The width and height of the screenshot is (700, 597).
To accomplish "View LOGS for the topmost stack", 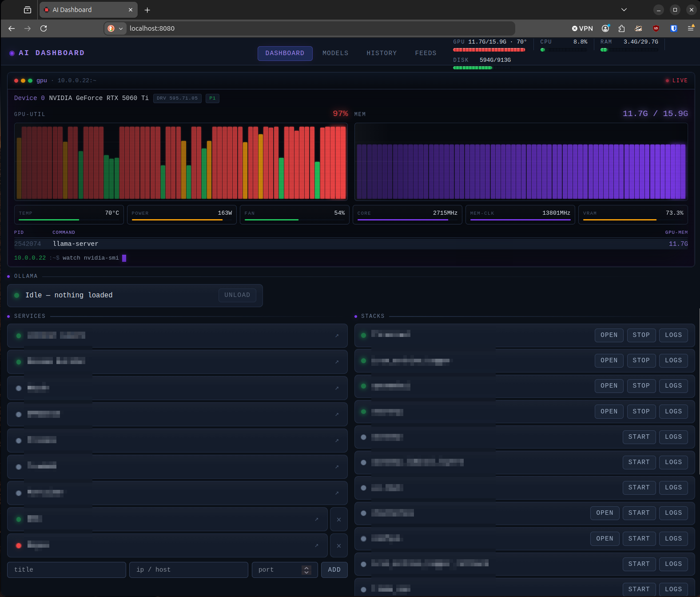I will tap(673, 335).
